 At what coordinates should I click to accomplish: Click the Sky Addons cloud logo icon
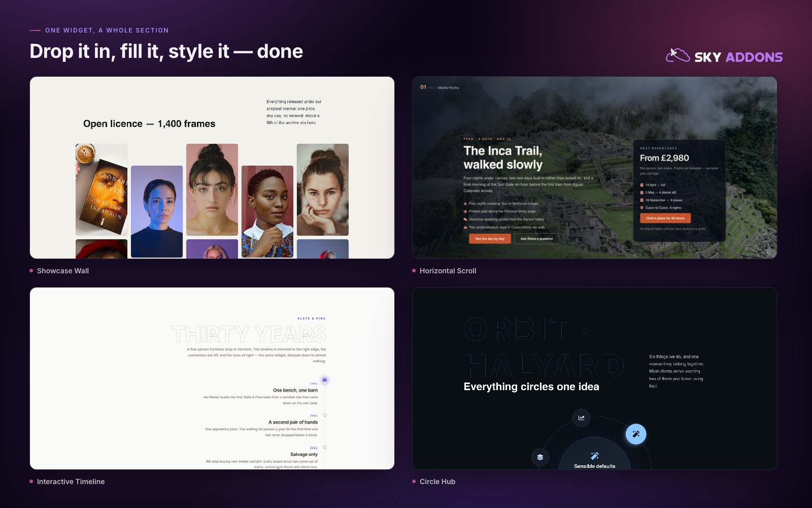pos(678,55)
